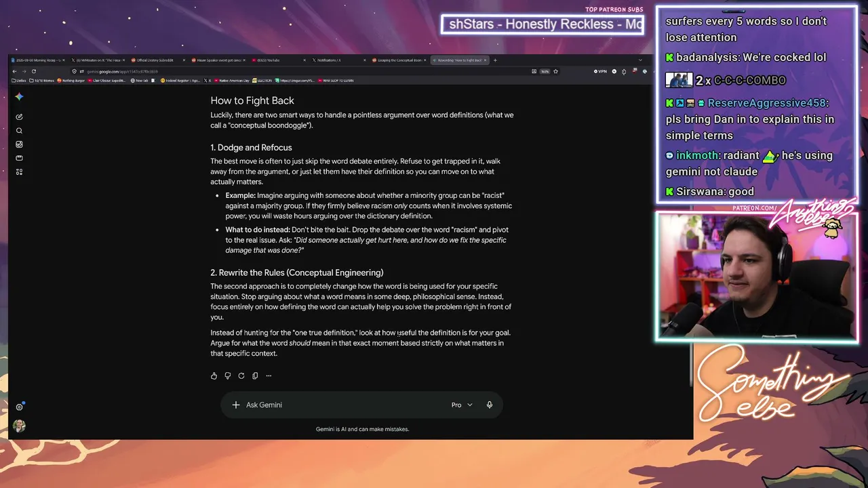This screenshot has height=488, width=868.
Task: Click the 'How to Fight Back' heading
Action: (x=252, y=100)
